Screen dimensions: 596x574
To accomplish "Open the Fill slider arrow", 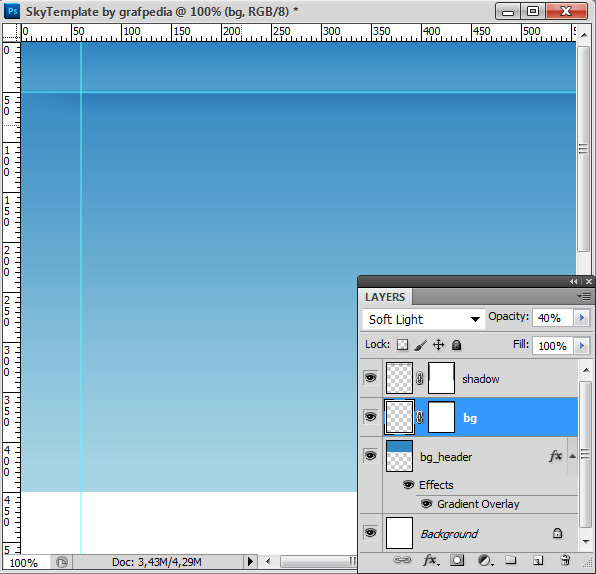I will click(x=582, y=346).
